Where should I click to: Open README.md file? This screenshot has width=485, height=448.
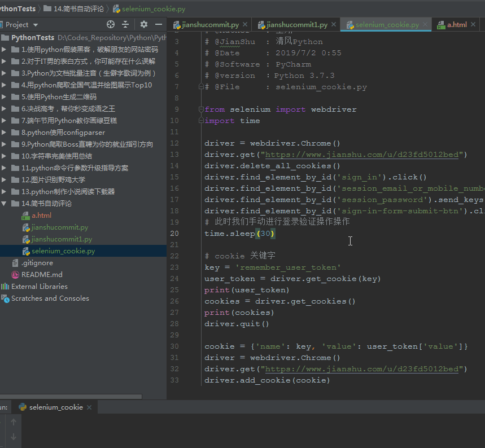(42, 275)
